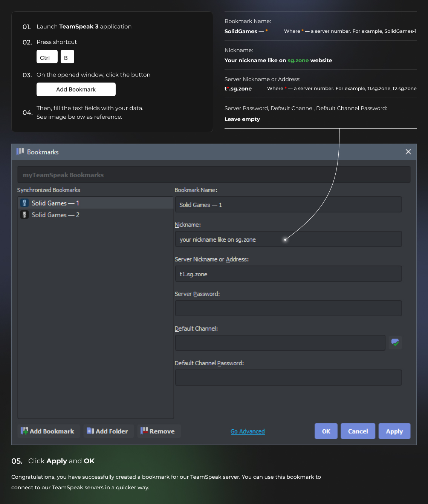Screen dimensions: 428x504
Task: Click the 't*.sg.zone' address text
Action: (x=238, y=89)
